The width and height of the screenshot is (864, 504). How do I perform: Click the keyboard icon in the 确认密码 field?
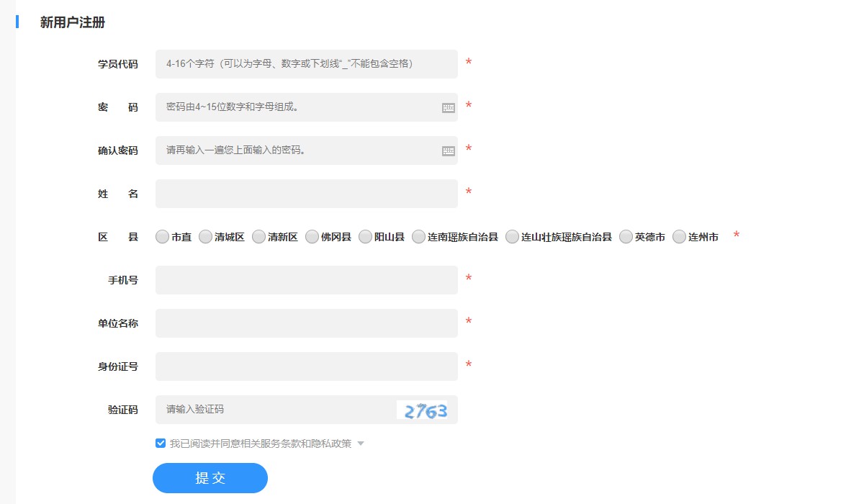pos(449,150)
